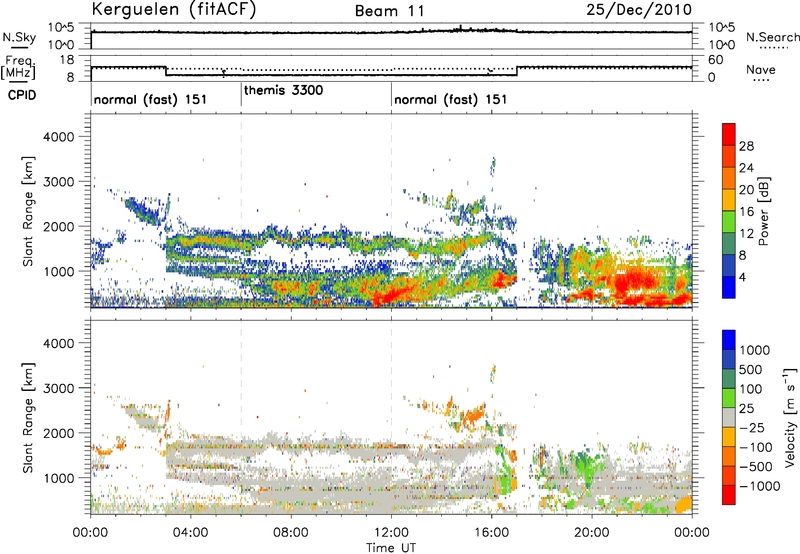Image resolution: width=800 pixels, height=554 pixels.
Task: Click the frequency step line at 17:00
Action: (517, 71)
